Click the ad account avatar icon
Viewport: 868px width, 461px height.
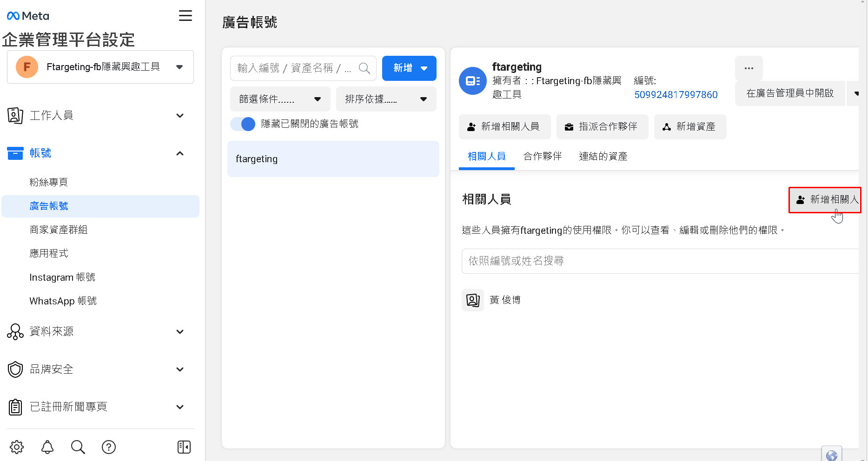pyautogui.click(x=473, y=81)
